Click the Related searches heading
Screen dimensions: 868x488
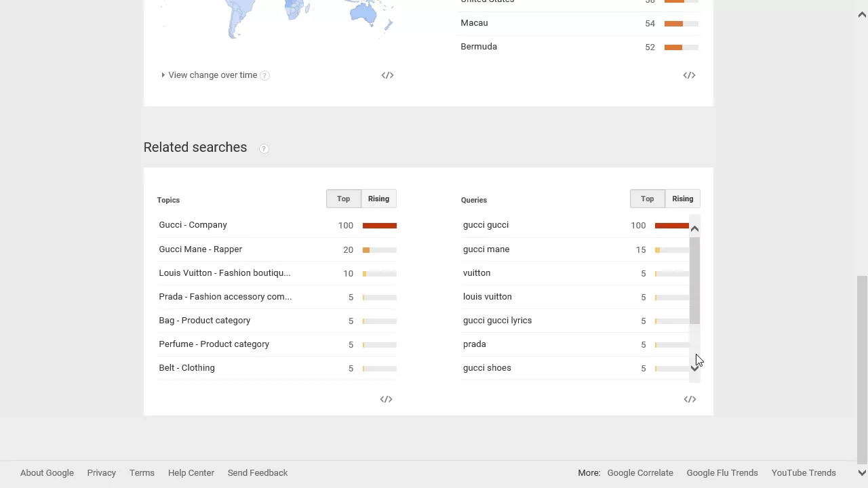[195, 147]
